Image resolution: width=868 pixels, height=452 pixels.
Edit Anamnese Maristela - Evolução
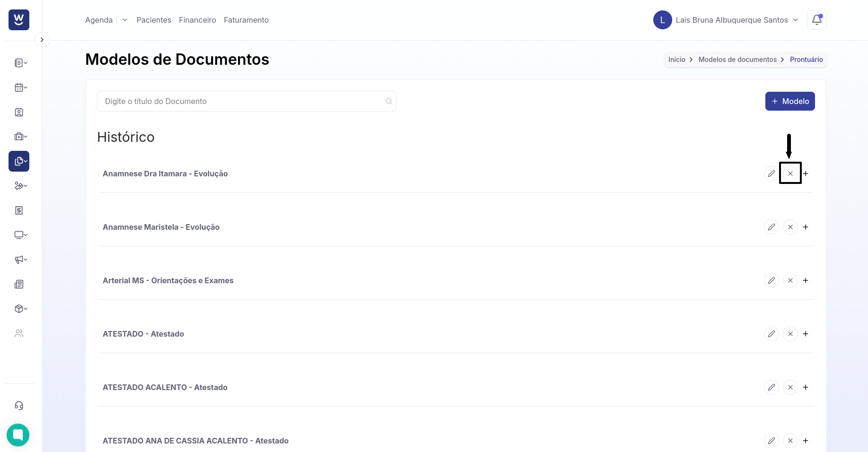point(772,227)
